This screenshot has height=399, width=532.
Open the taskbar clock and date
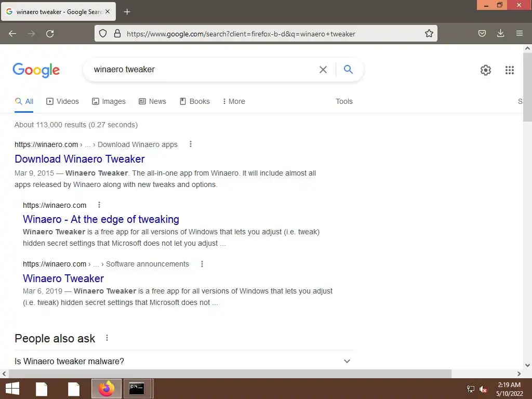click(x=509, y=389)
